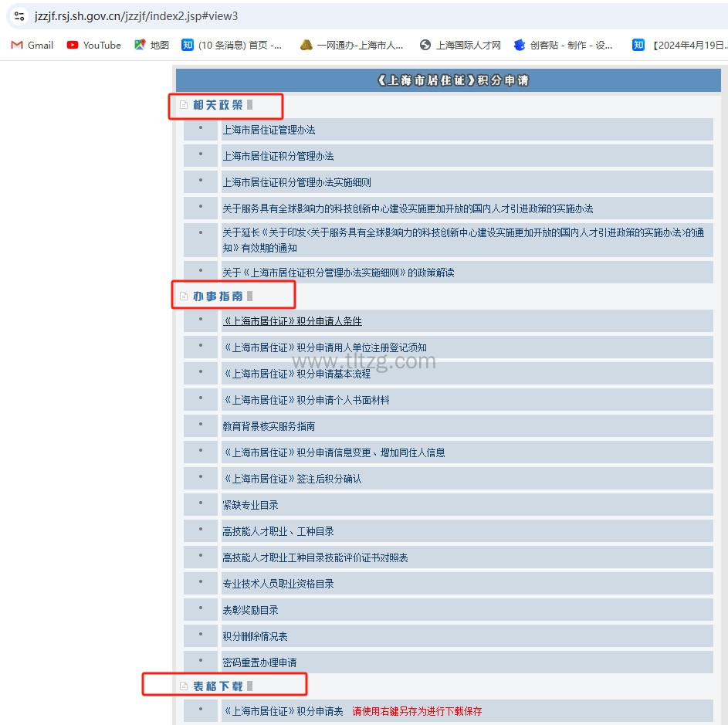Open the 紧缺专业目录 link
This screenshot has width=728, height=725.
pyautogui.click(x=250, y=505)
